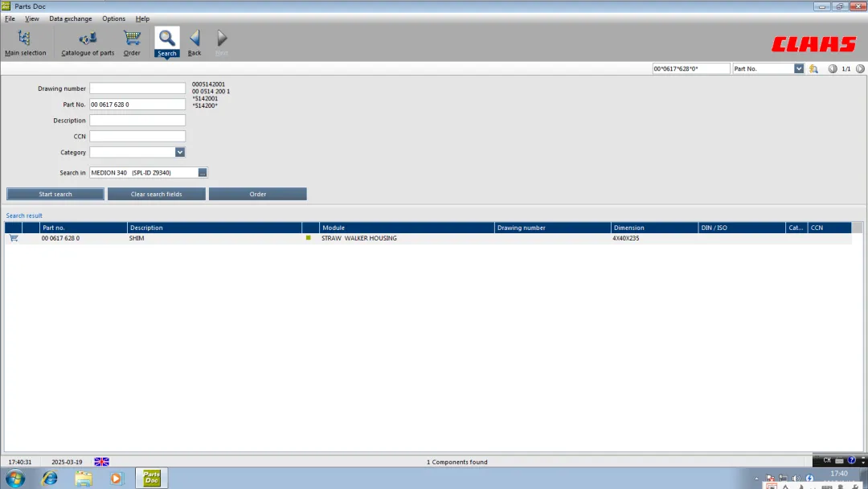The height and width of the screenshot is (489, 868).
Task: Click the CCN column header
Action: click(829, 228)
